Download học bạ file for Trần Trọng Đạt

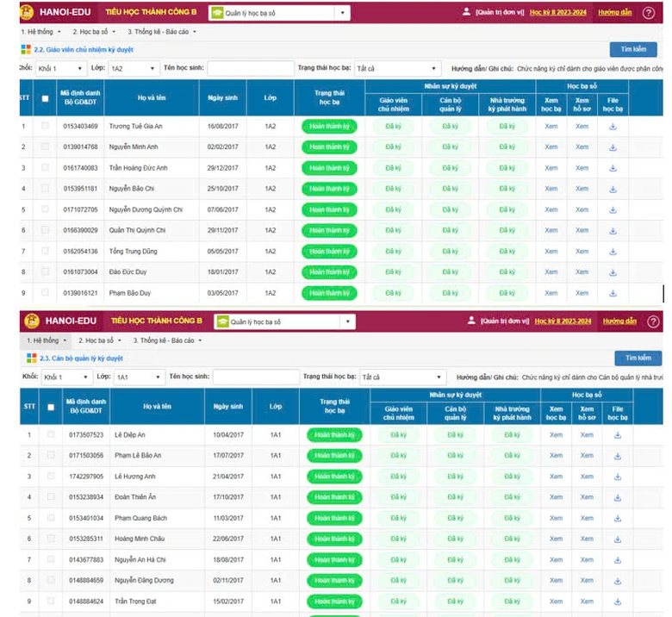click(617, 601)
